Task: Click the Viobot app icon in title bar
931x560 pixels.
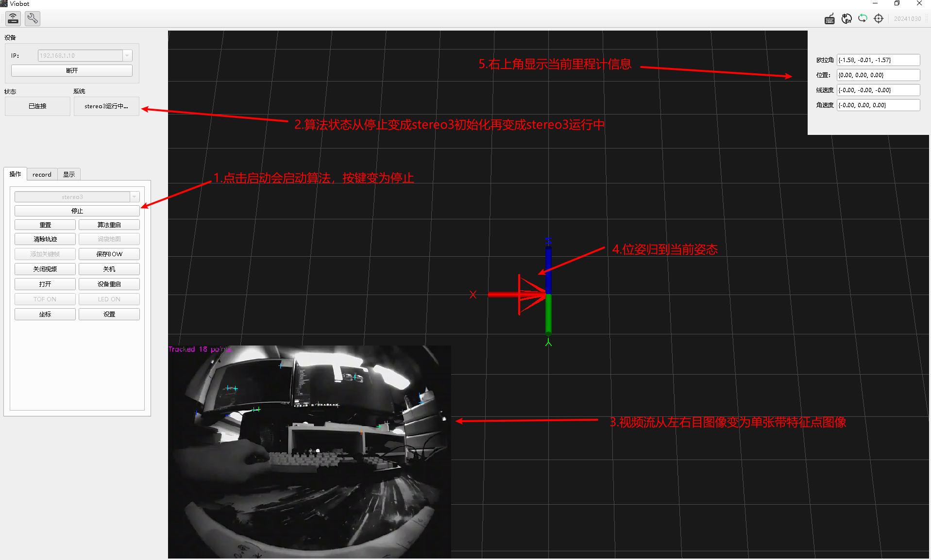Action: click(4, 3)
